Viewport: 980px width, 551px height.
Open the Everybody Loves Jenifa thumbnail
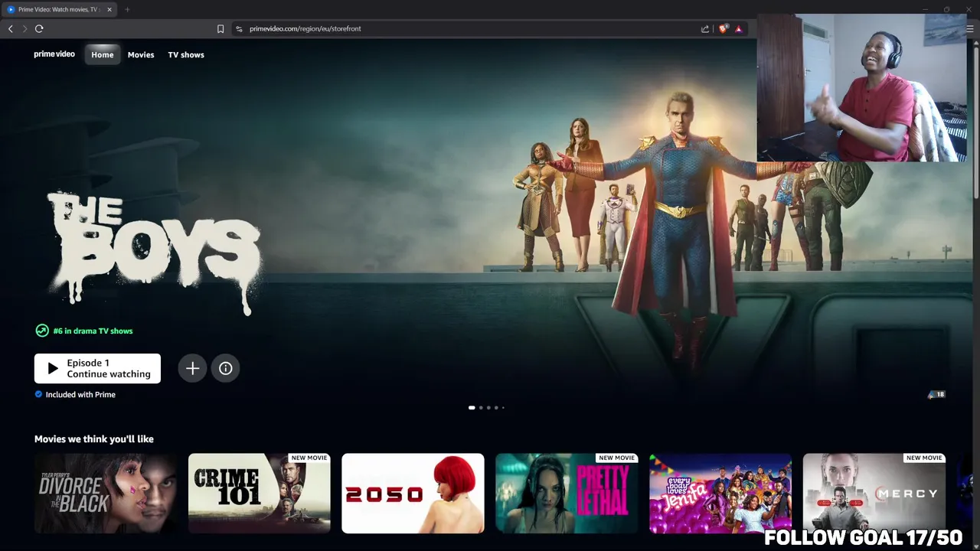(720, 493)
